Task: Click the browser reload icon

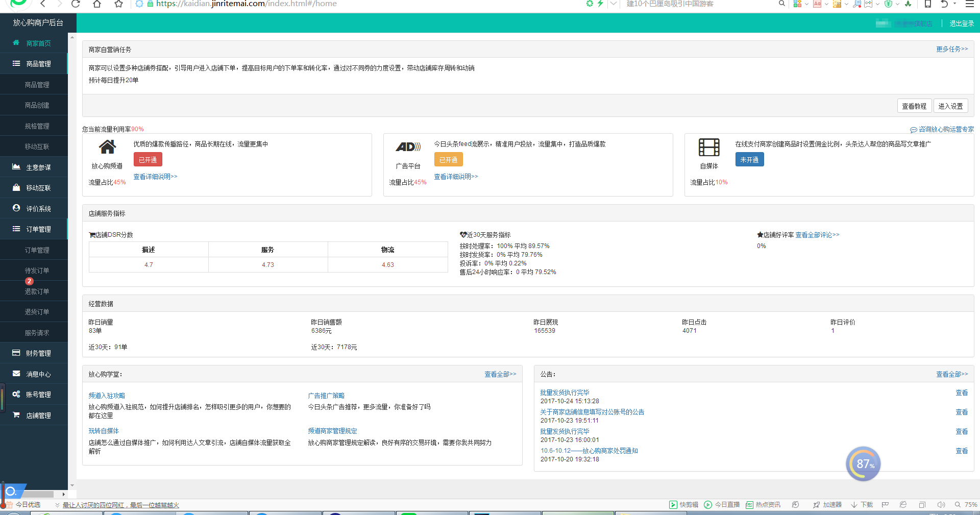Action: [x=76, y=4]
